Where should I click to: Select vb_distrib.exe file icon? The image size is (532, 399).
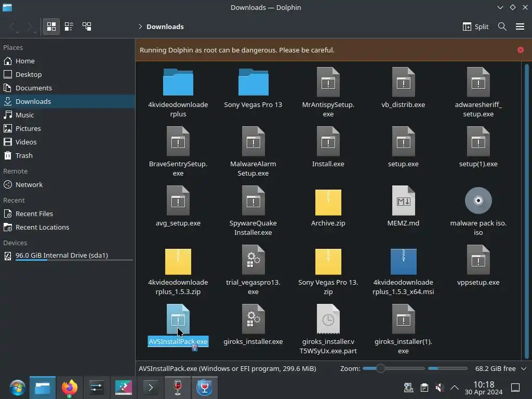click(x=403, y=82)
